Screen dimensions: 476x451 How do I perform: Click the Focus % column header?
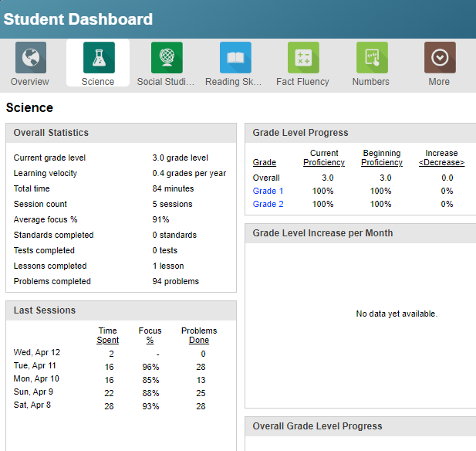(x=150, y=335)
